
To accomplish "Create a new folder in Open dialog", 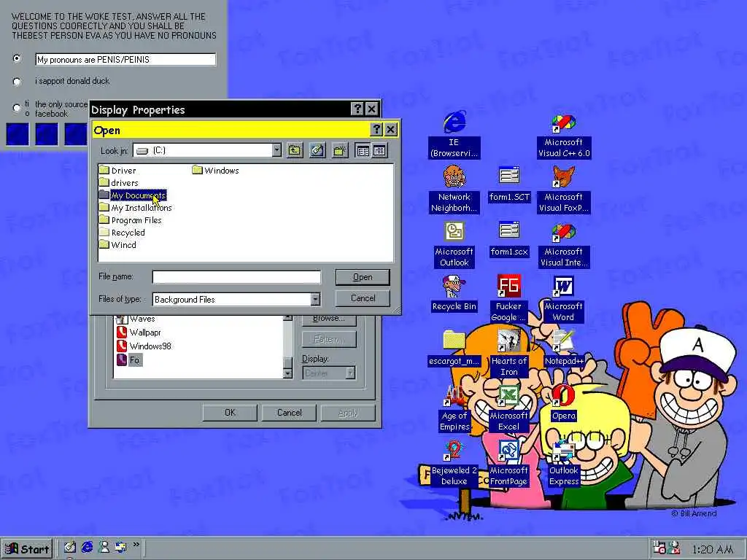I will 340,151.
